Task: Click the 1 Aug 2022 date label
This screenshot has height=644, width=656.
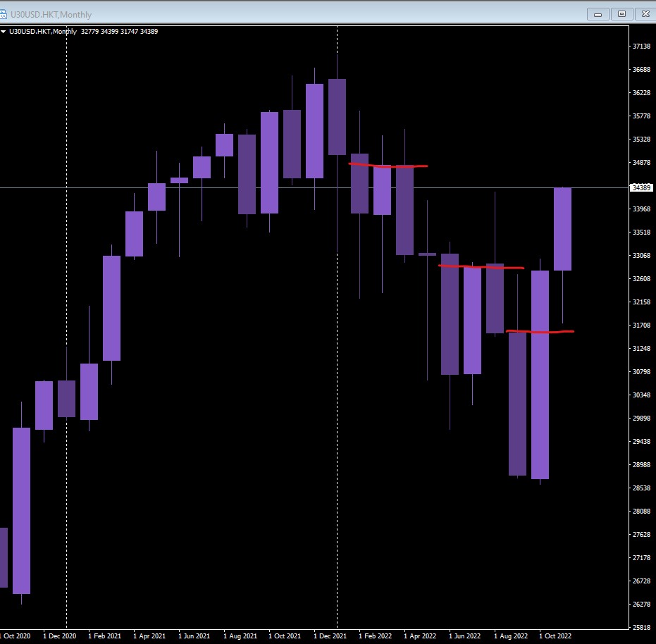Action: point(511,636)
